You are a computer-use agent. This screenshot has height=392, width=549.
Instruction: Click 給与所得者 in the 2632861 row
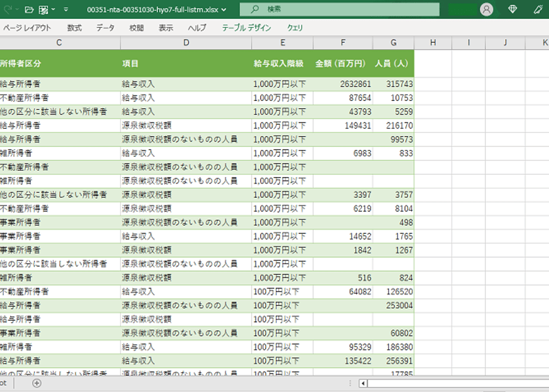click(x=20, y=84)
